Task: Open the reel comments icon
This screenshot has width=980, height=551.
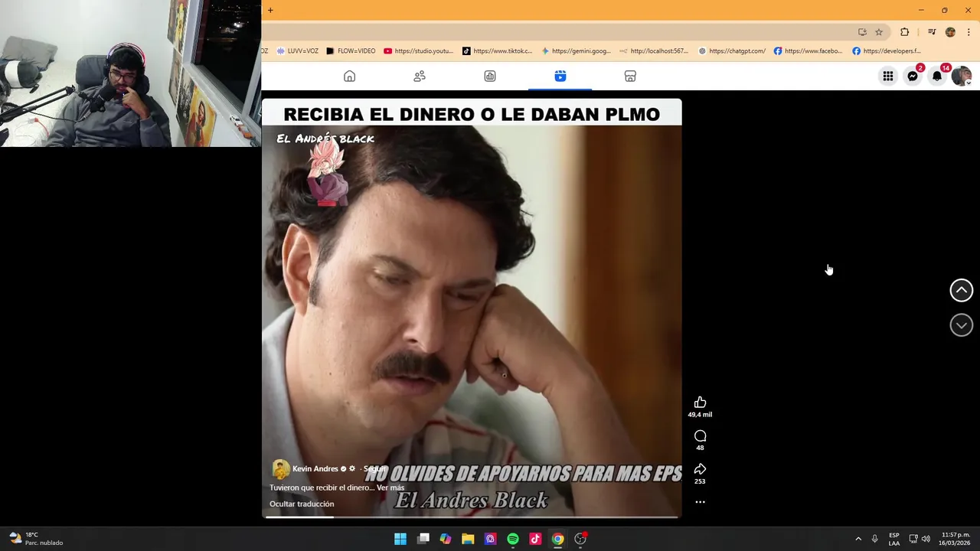Action: 700,435
